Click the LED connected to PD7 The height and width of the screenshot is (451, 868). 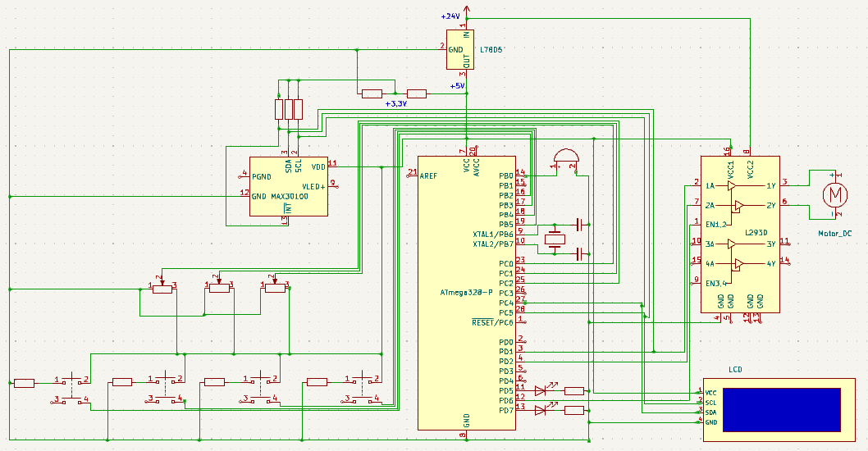[542, 410]
